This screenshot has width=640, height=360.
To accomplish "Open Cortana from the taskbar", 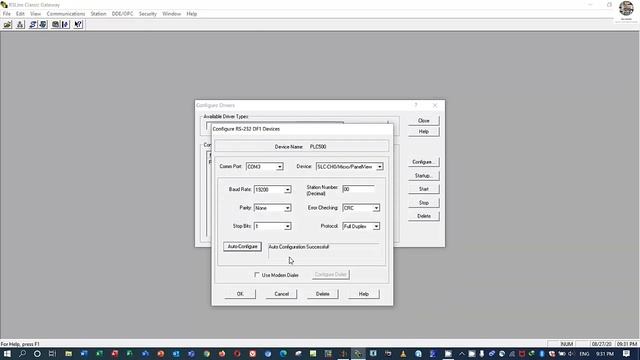I will (x=37, y=354).
